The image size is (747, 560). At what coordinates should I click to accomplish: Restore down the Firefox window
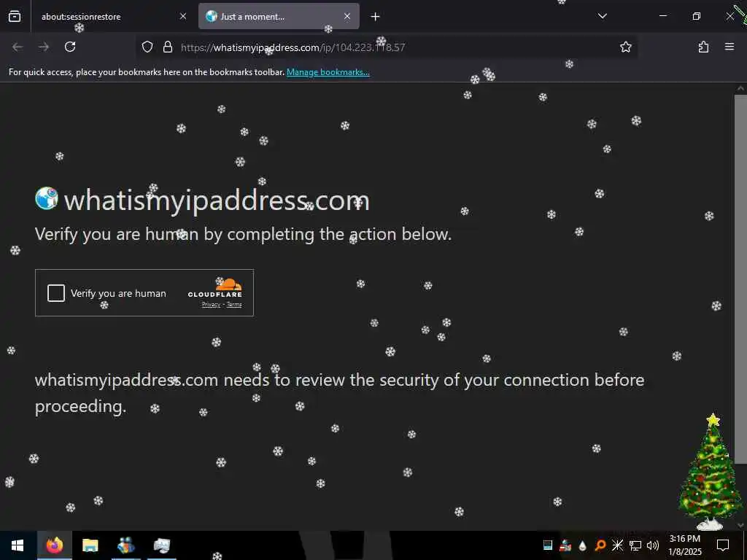click(x=697, y=16)
